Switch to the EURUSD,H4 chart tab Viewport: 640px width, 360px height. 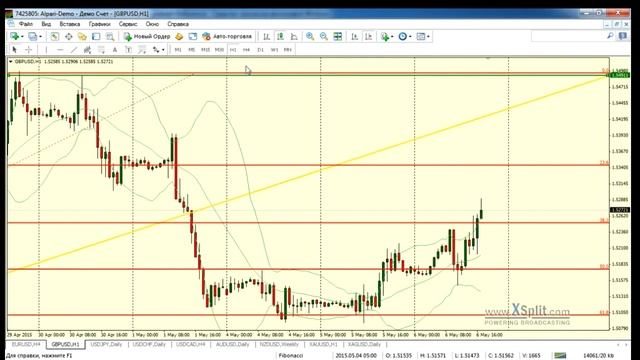pos(26,344)
